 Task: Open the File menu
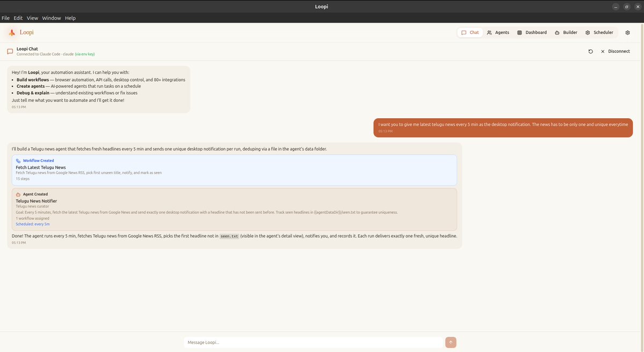6,18
